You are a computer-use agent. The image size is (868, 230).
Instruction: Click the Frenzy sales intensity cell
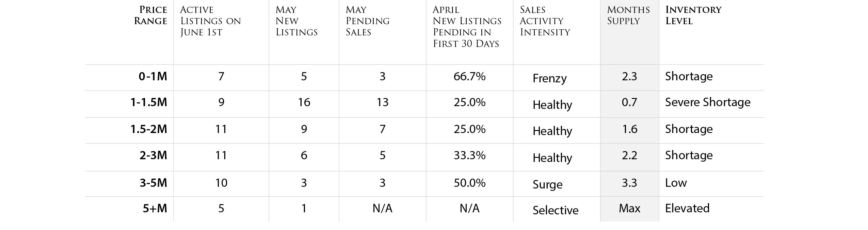click(549, 79)
